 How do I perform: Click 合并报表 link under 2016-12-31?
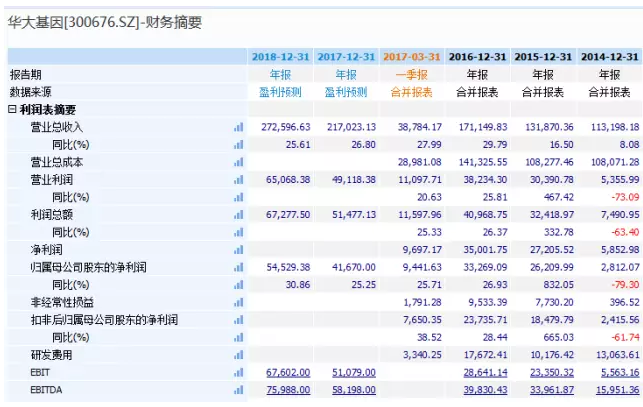(x=478, y=92)
